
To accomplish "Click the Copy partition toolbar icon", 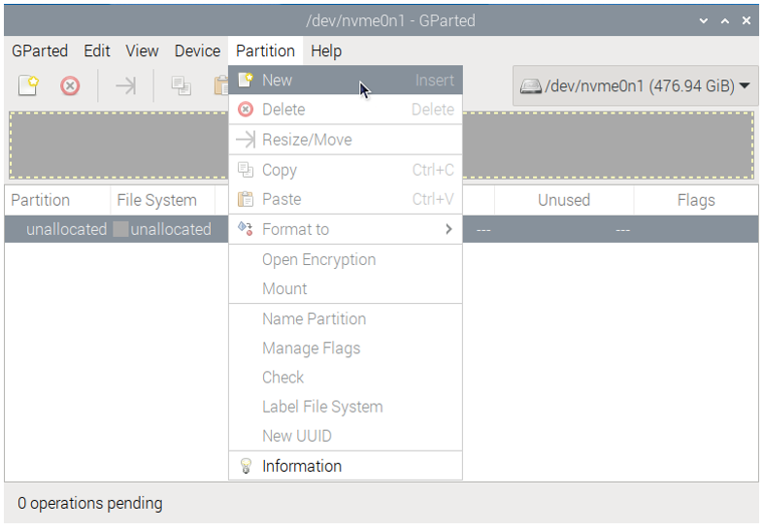I will [x=181, y=86].
